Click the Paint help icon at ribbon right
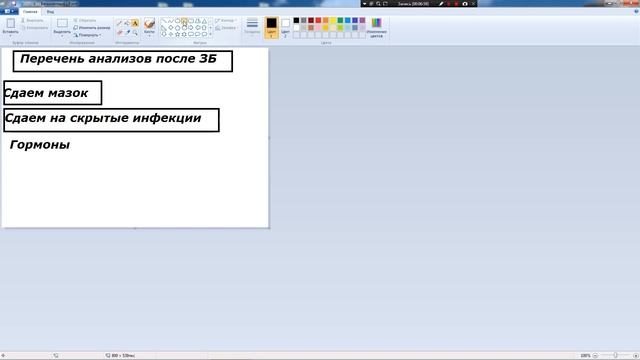This screenshot has width=640, height=360. pyautogui.click(x=636, y=11)
